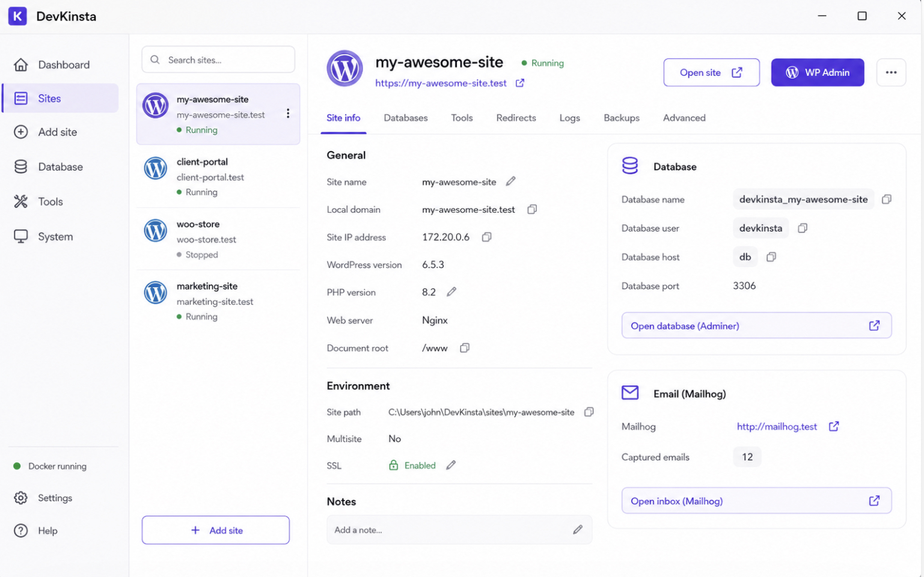This screenshot has height=577, width=924.
Task: Edit PHP version with pencil icon
Action: coord(451,292)
